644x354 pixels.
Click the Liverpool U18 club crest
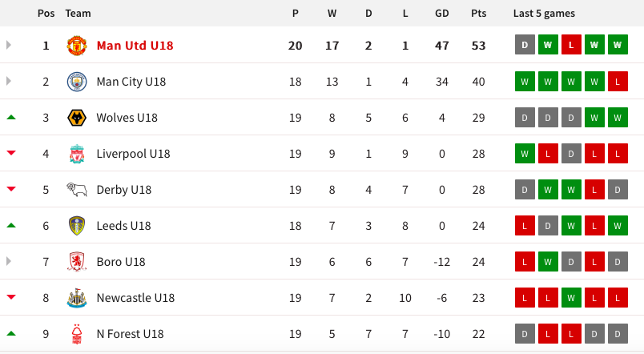click(x=76, y=154)
